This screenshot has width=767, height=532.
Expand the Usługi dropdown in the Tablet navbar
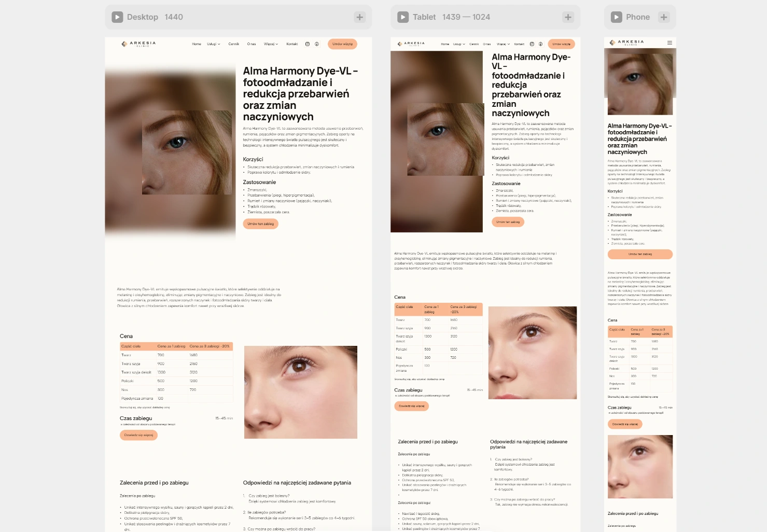459,44
